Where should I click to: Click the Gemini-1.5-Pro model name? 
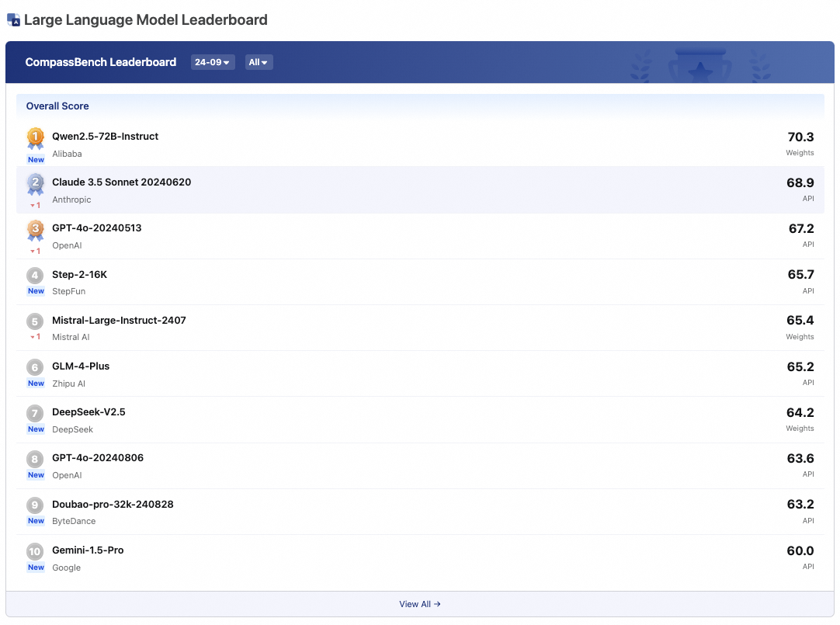click(88, 550)
